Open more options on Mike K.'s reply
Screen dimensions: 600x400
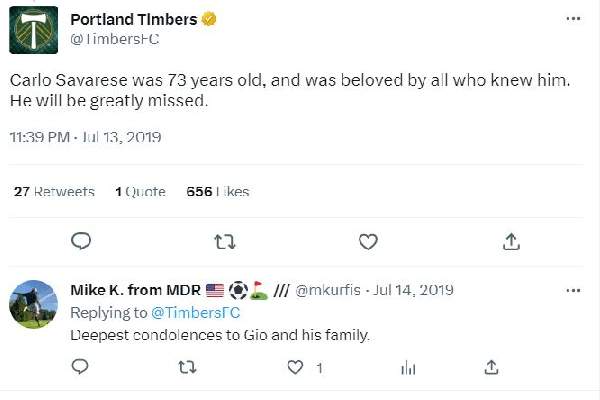tap(573, 290)
